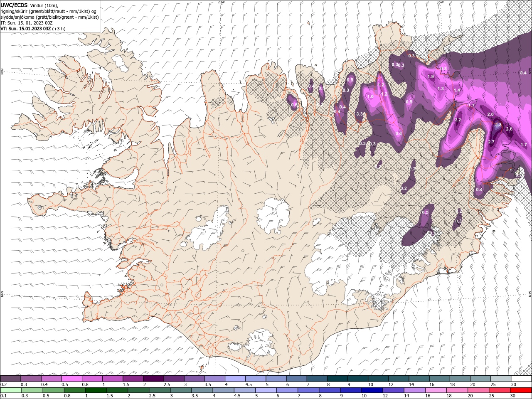Click the 2.2 snowfall value on the map
Viewport: 532px width, 399px height.
[x=458, y=120]
